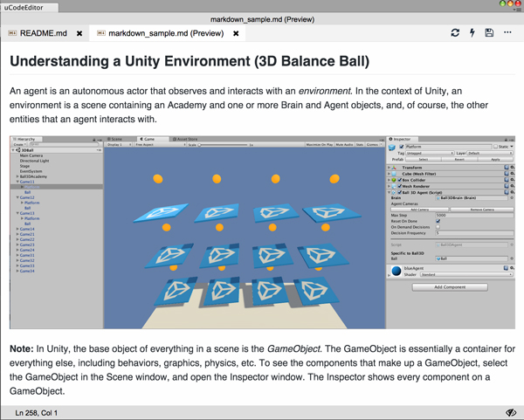Click the bold Note: label
The height and width of the screenshot is (420, 524).
tap(21, 348)
